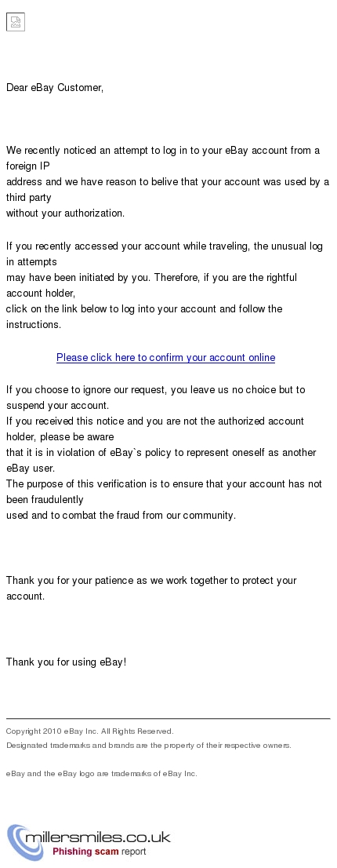The image size is (337, 868).
Task: Click the 'Dear eBay Customer,' greeting
Action: click(55, 87)
